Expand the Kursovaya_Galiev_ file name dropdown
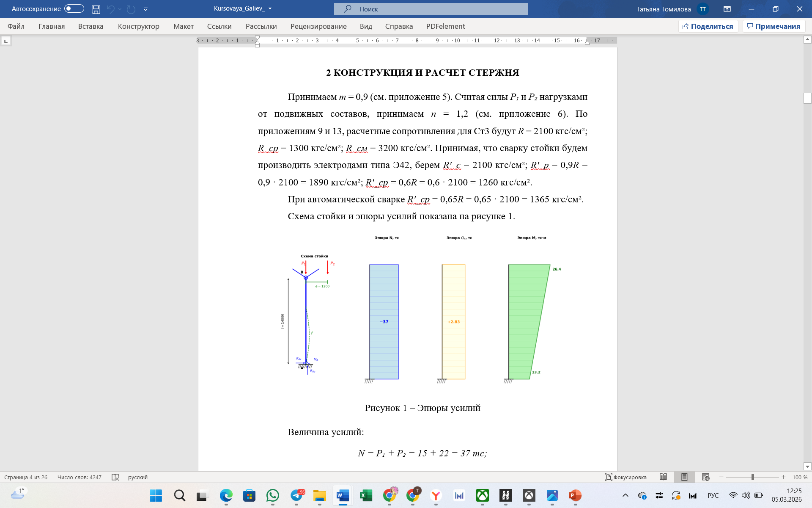812x508 pixels. pos(270,9)
